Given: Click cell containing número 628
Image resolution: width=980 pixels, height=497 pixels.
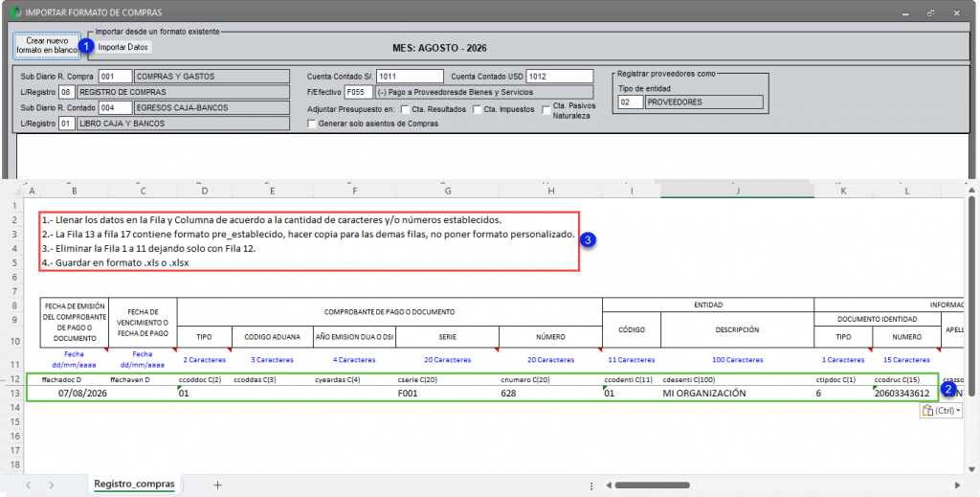Looking at the screenshot, I should click(x=550, y=394).
